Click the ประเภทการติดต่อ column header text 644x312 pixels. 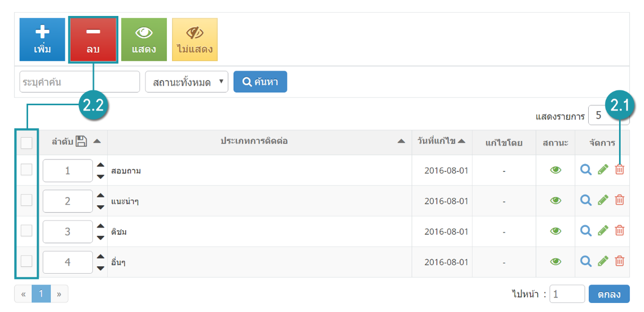tap(254, 141)
